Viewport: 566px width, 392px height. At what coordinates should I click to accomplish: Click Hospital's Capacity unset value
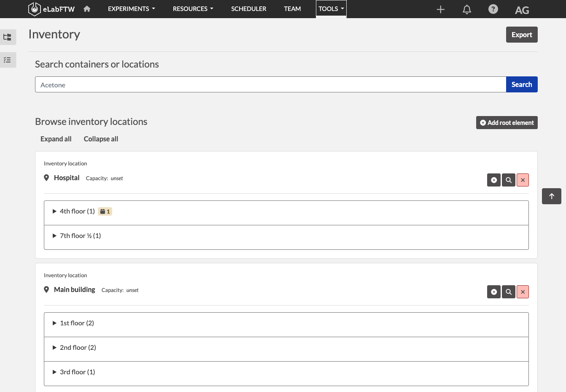[x=117, y=178]
